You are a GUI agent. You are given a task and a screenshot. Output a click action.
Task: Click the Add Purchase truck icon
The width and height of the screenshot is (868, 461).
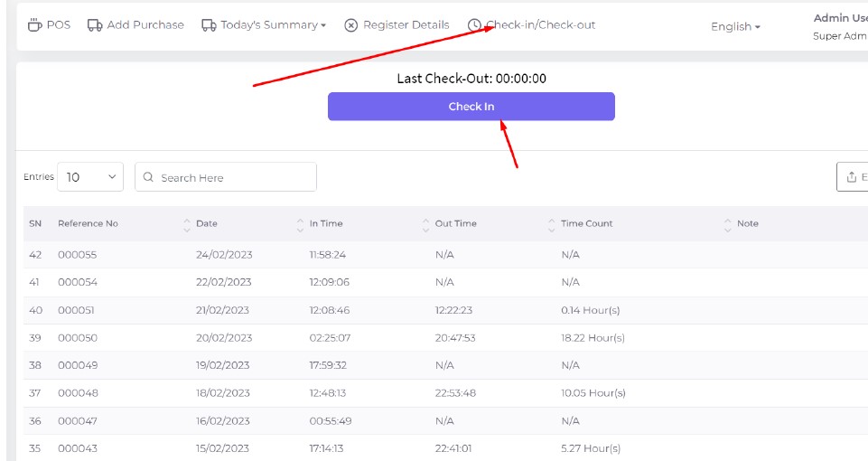(95, 25)
